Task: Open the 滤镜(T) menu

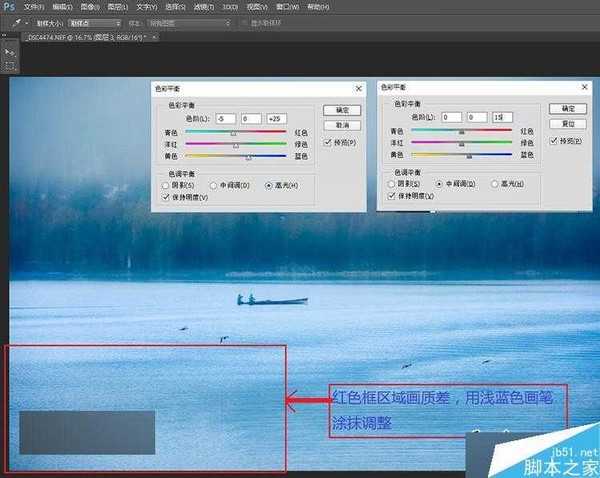Action: (204, 7)
